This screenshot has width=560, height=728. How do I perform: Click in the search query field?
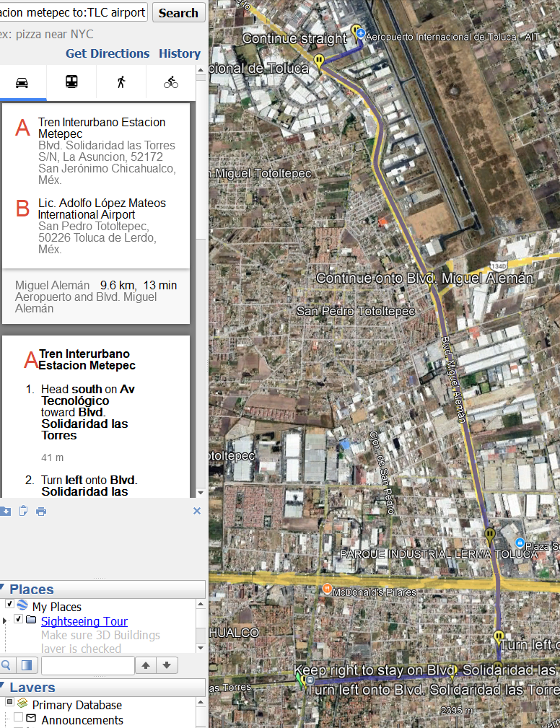click(74, 12)
